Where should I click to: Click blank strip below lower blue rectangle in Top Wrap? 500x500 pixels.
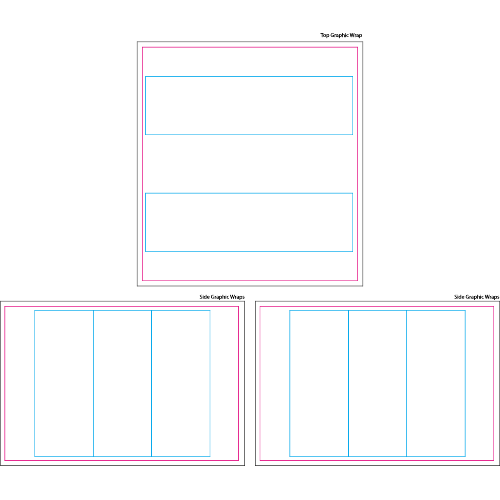tap(250, 266)
